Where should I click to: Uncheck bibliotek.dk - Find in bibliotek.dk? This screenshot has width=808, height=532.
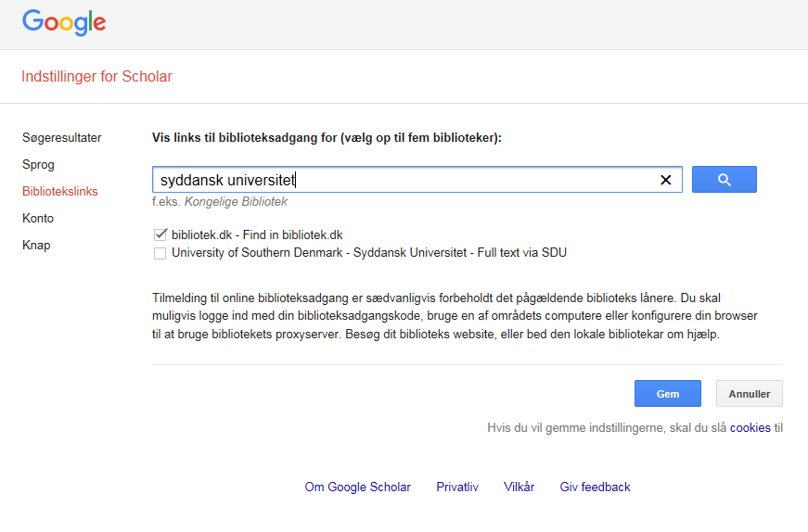pos(160,234)
